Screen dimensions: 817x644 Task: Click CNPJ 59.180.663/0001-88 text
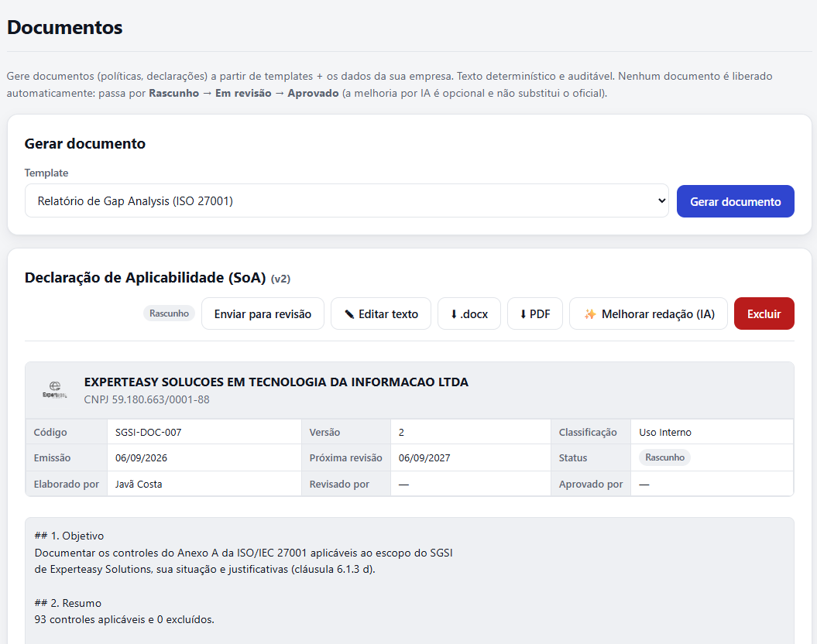(x=147, y=399)
